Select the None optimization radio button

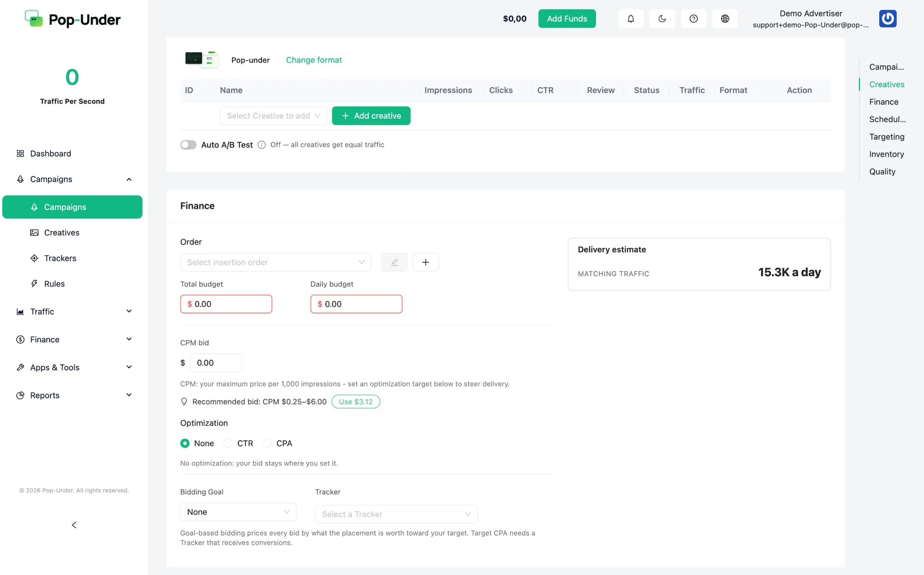(185, 443)
